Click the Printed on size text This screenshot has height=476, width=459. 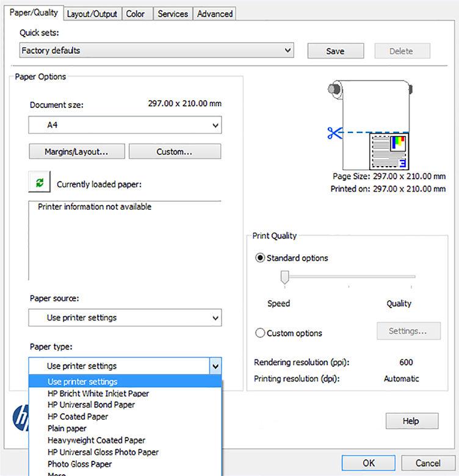[x=388, y=189]
